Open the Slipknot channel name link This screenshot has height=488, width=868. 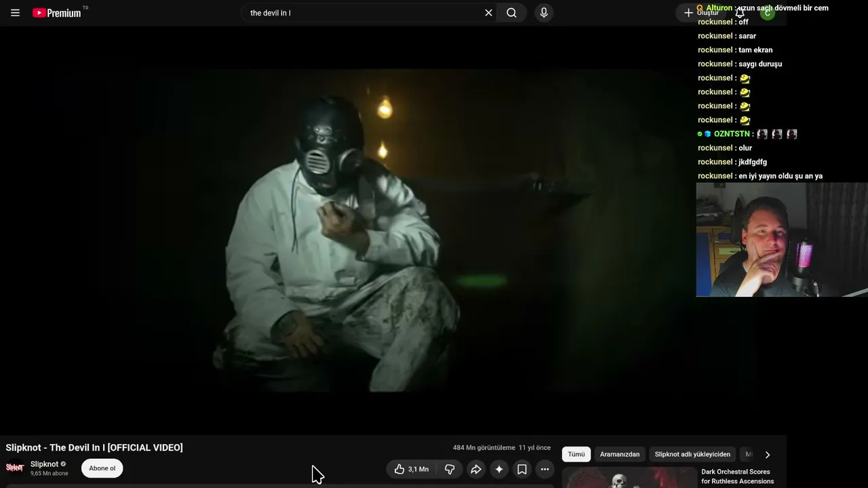[44, 464]
